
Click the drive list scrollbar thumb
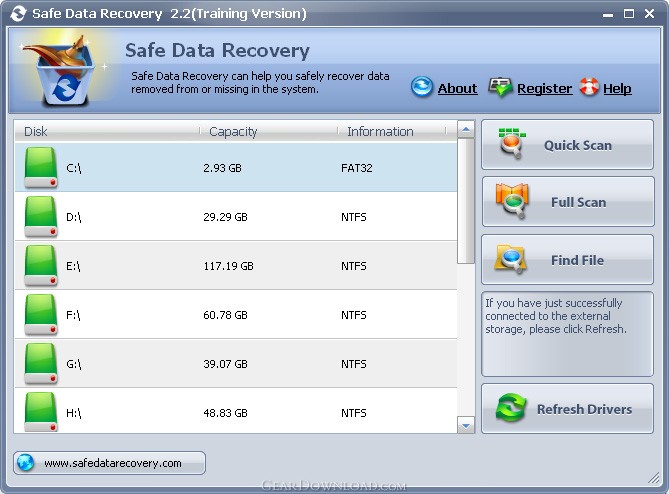465,201
